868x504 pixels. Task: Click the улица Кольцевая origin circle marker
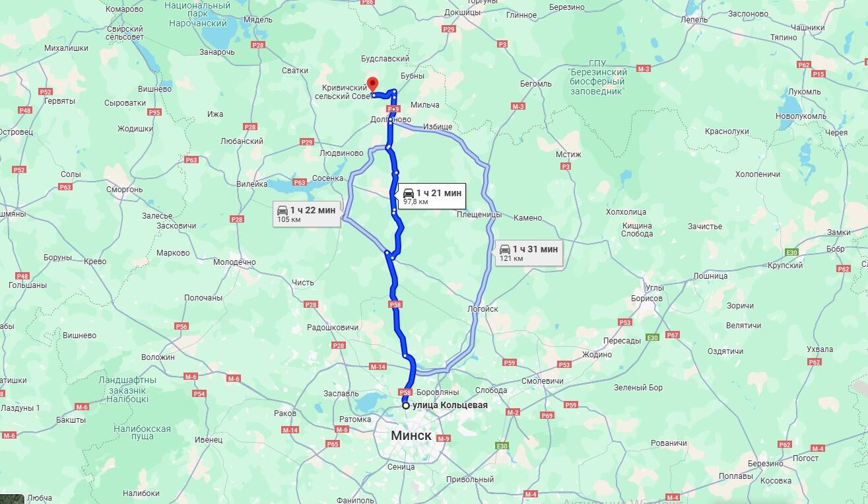point(406,406)
